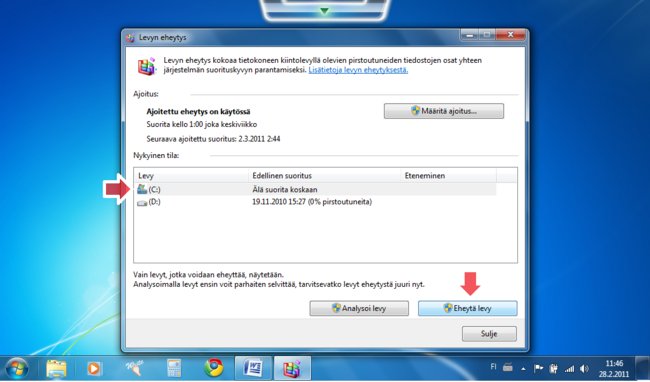Open the volume speaker tray icon
Image resolution: width=650 pixels, height=382 pixels.
584,368
